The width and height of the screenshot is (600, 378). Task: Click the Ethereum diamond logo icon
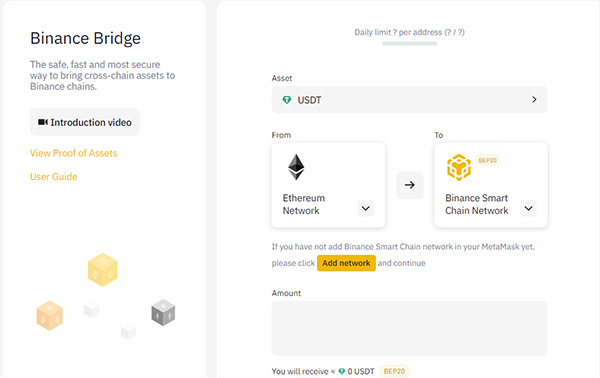[296, 167]
